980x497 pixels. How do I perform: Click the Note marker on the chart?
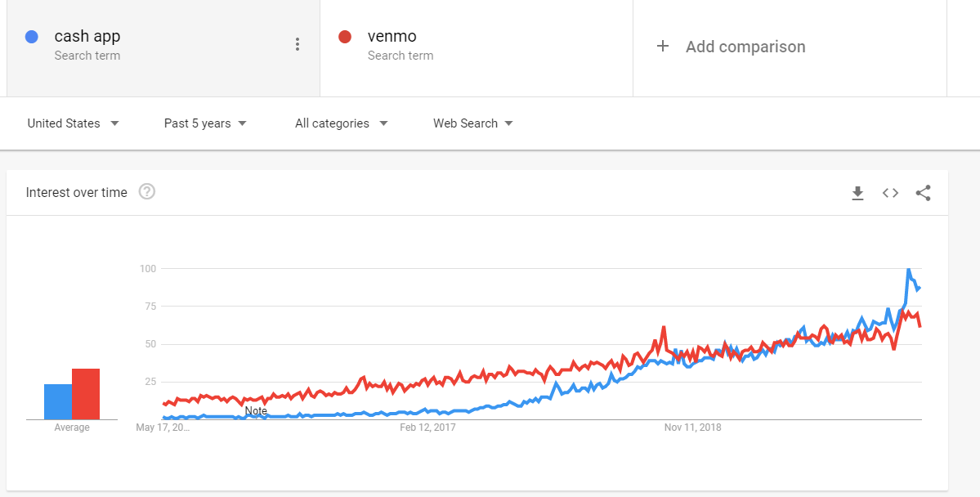tap(256, 410)
